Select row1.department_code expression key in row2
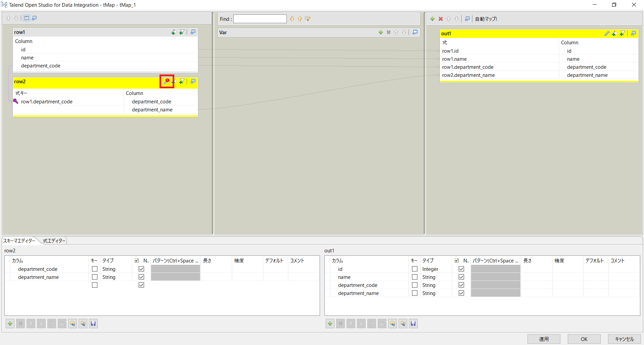Screen dimensions: 644x345 [x=47, y=101]
